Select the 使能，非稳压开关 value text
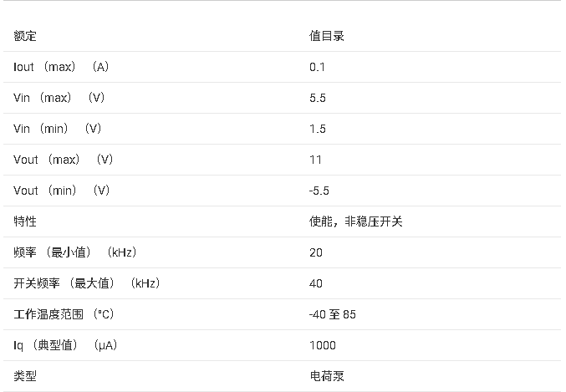 tap(357, 221)
